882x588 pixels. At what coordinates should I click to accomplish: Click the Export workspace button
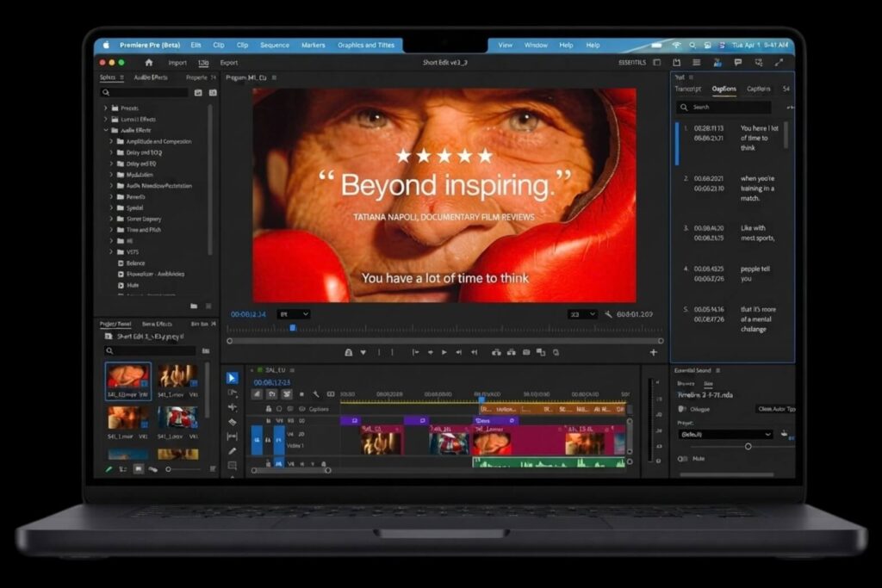(x=229, y=62)
